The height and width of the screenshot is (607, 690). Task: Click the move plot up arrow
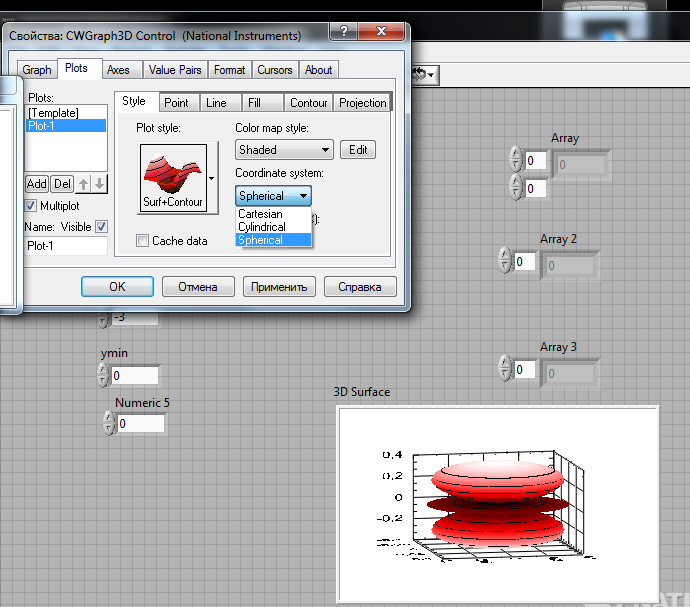tap(84, 184)
